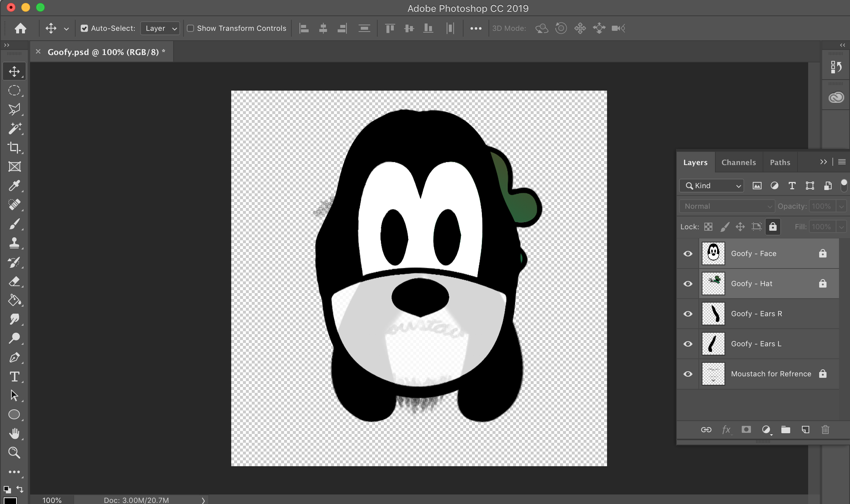Select the Dodge tool

coord(14,338)
